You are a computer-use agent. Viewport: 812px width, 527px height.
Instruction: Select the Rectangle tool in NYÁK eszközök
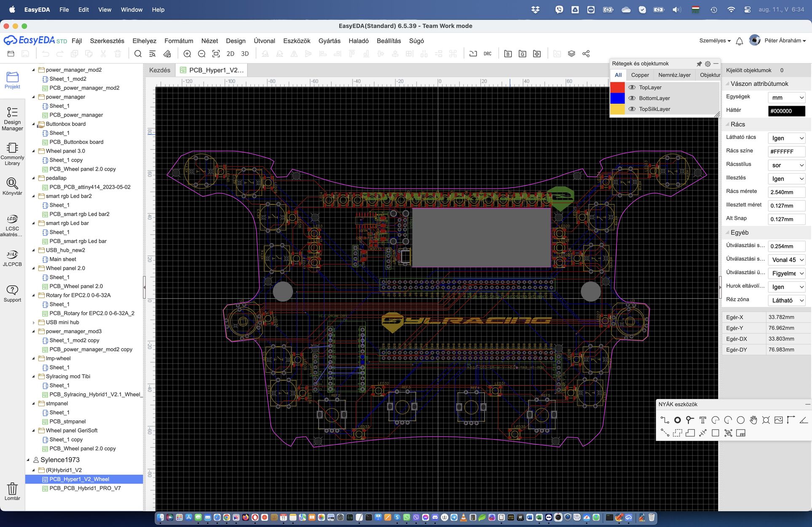715,433
